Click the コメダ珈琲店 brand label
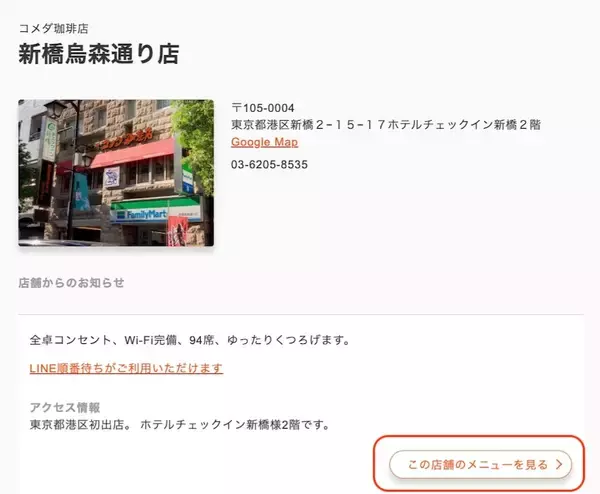The image size is (600, 494). pos(54,28)
